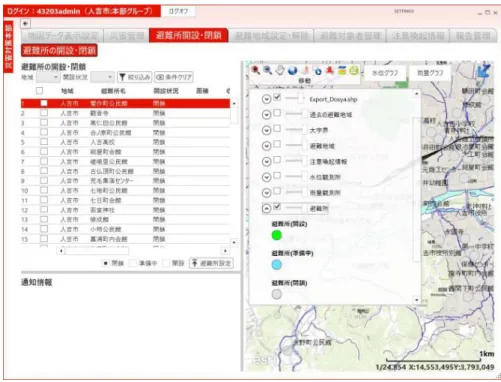Switch to the 避難地域設定・解除 tab

point(271,36)
